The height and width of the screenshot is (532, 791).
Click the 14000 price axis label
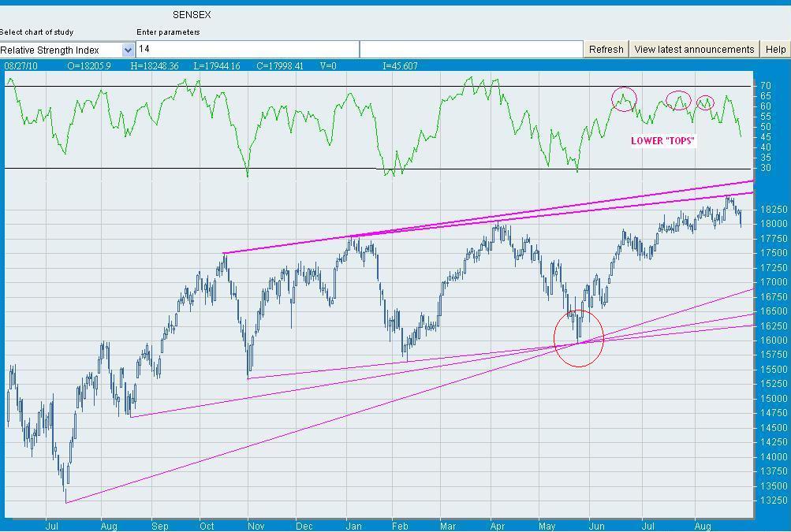click(x=774, y=457)
